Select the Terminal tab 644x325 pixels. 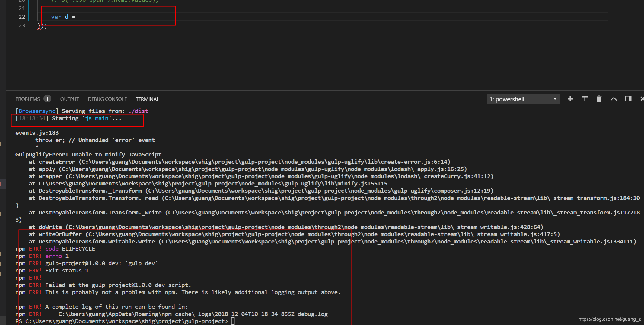click(x=147, y=99)
